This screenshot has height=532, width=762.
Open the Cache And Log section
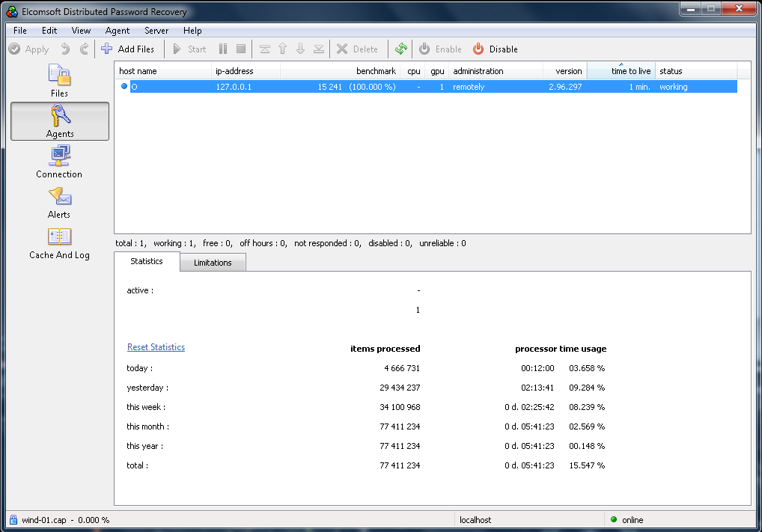pyautogui.click(x=59, y=243)
